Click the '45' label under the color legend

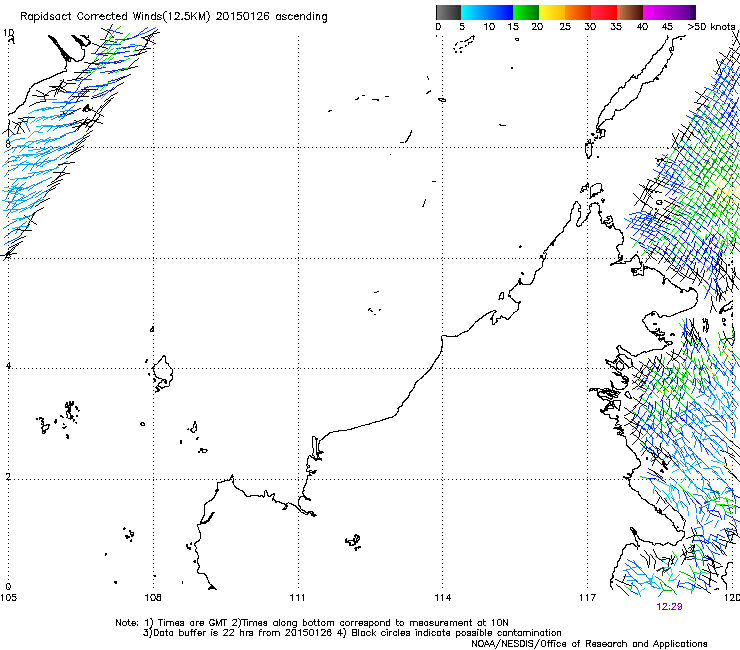coord(667,27)
